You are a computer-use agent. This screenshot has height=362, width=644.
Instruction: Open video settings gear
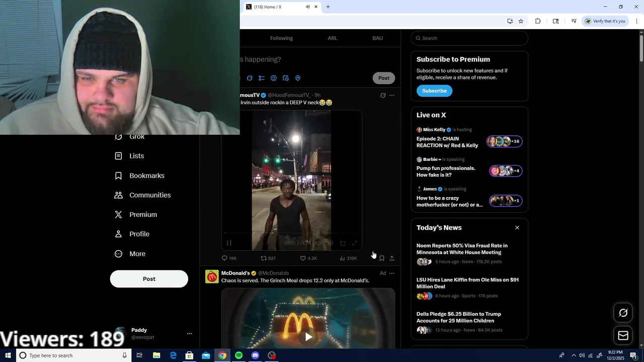(330, 243)
